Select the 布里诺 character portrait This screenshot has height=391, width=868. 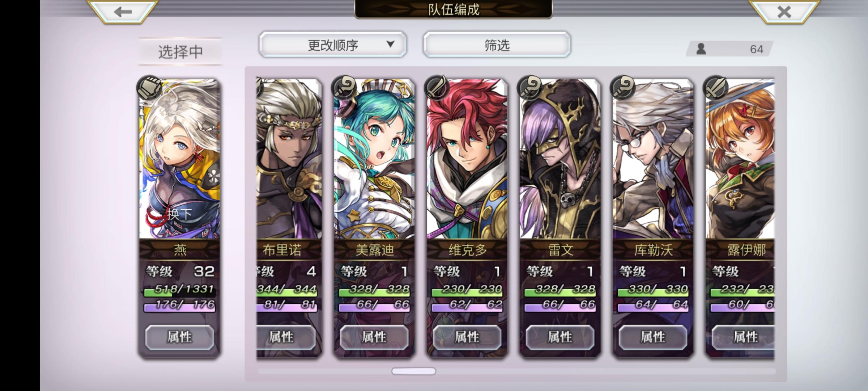pos(289,159)
